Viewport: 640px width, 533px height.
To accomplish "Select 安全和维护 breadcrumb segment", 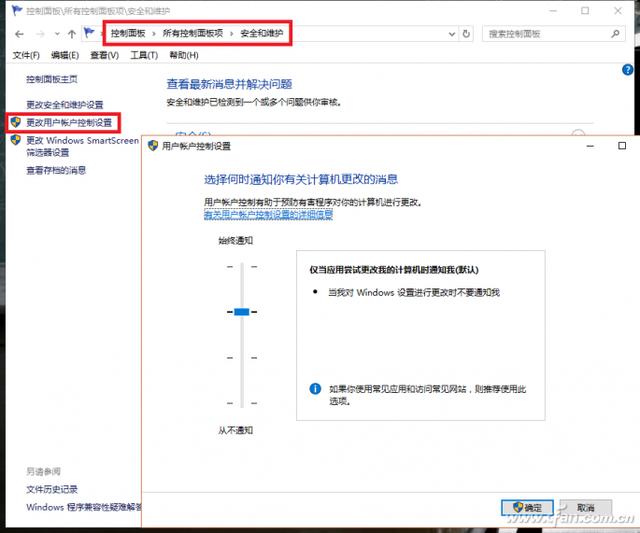I will [262, 33].
